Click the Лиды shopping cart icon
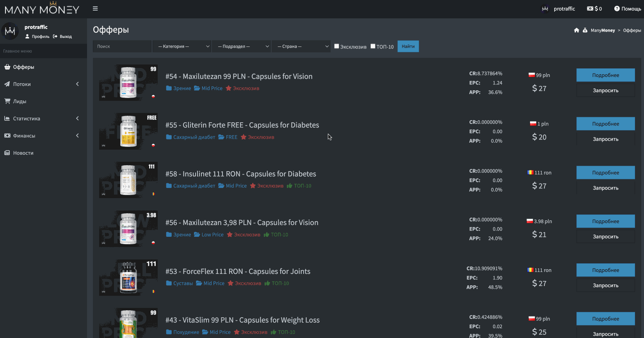This screenshot has height=338, width=644. (x=7, y=101)
